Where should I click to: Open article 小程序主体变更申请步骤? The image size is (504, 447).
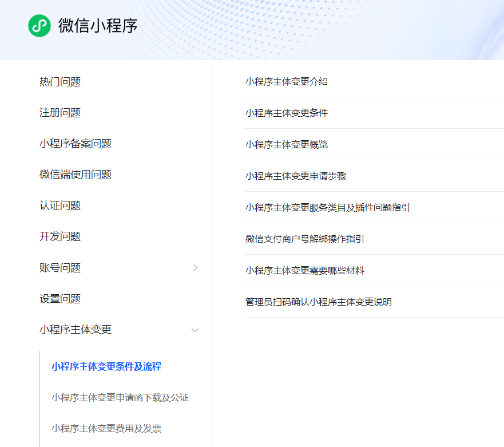coord(296,176)
